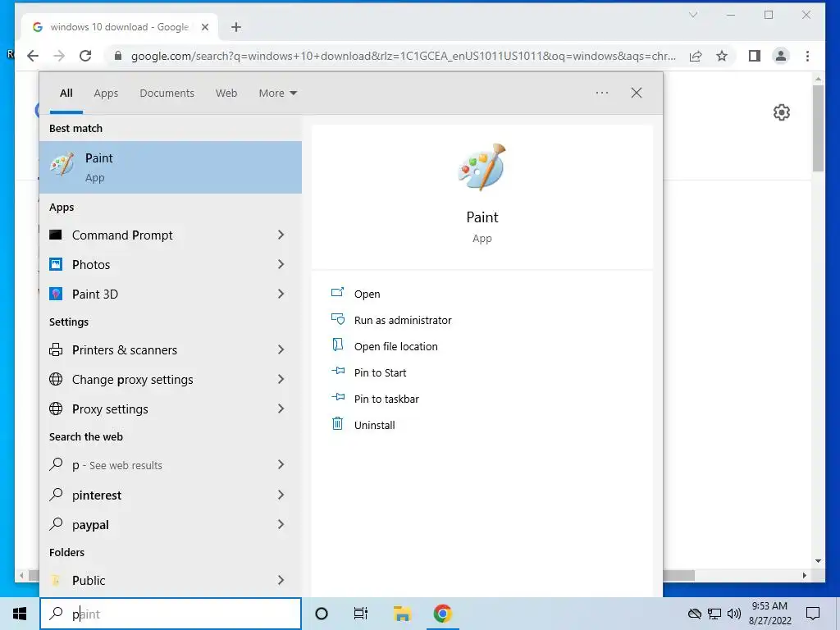Click the Chrome vertical scrollbar thumb
840x630 pixels.
click(818, 127)
